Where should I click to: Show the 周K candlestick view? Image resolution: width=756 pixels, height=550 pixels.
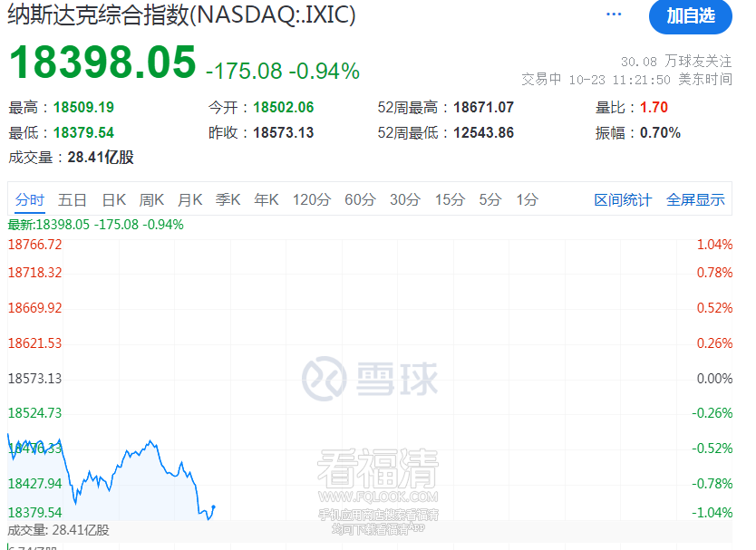[x=151, y=200]
